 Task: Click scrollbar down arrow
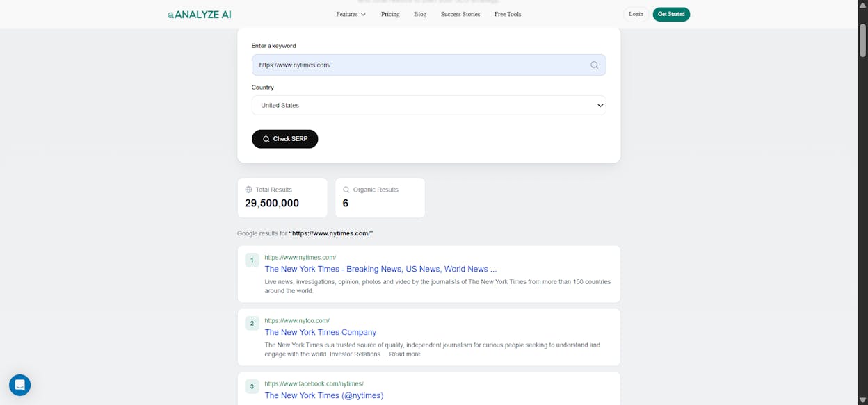pos(862,399)
